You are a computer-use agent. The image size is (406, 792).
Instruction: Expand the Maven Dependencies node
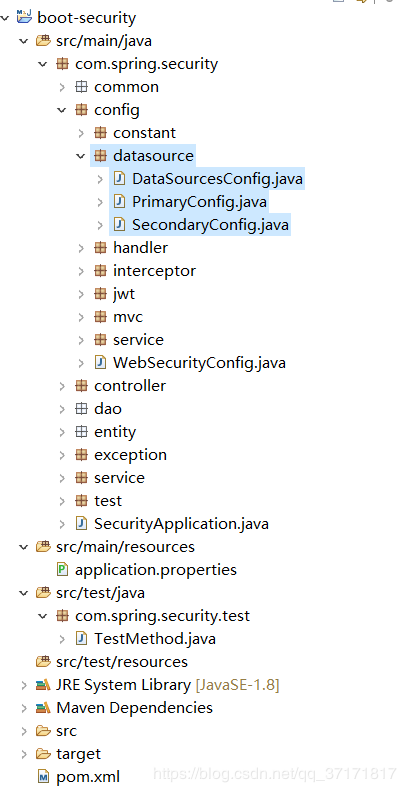[24, 708]
